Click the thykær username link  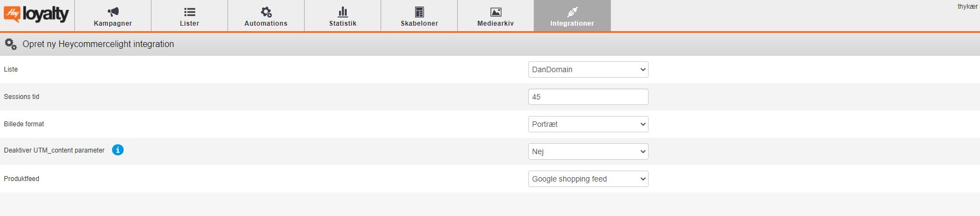click(967, 7)
